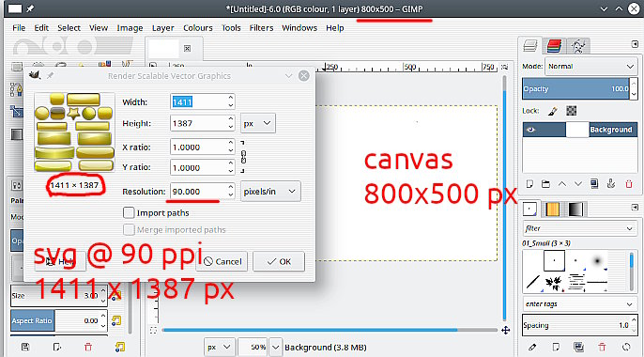Close the image tab with x icon
Viewport: 644px width, 357px height.
click(188, 49)
